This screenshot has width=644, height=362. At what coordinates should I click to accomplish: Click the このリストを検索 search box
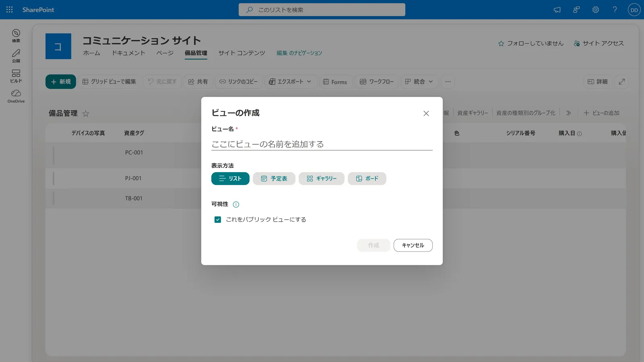(x=322, y=10)
